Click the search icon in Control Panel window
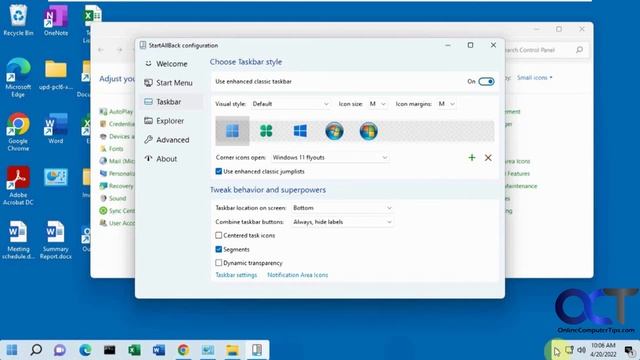Viewport: 640px width, 360px height. 579,50
